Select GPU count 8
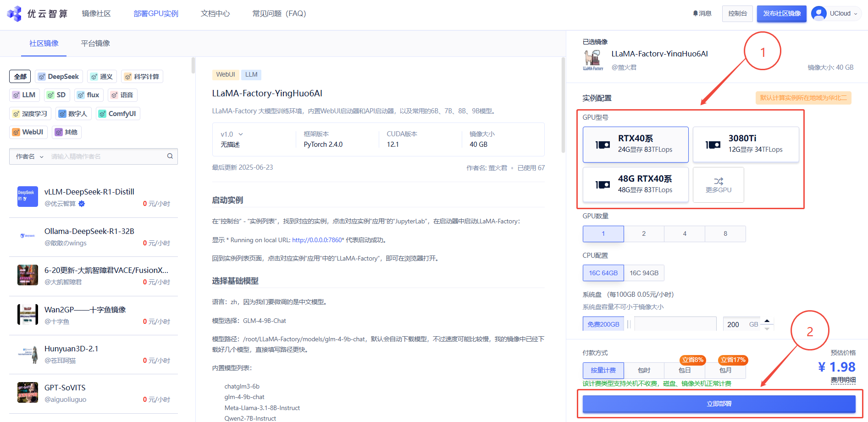This screenshot has width=868, height=422. tap(725, 234)
